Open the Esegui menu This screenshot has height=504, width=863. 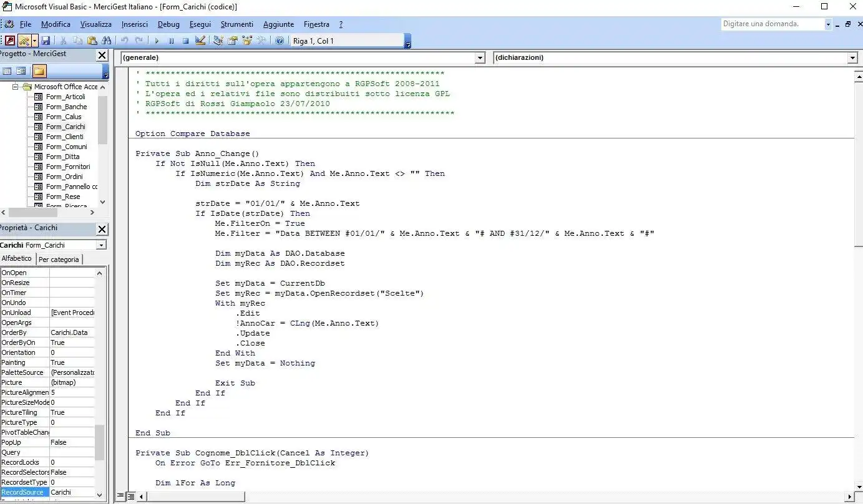[200, 24]
